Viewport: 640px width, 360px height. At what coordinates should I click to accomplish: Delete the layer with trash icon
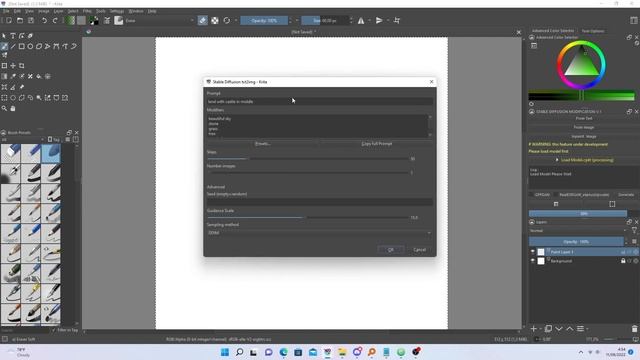[634, 329]
